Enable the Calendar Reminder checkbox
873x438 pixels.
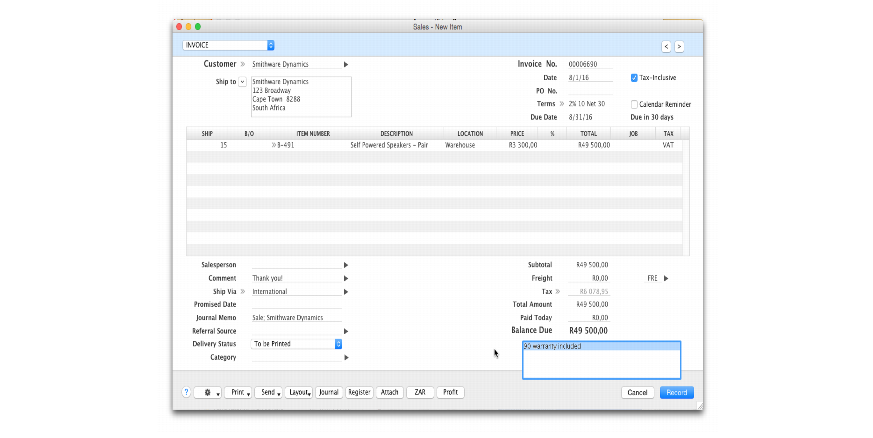pos(634,104)
